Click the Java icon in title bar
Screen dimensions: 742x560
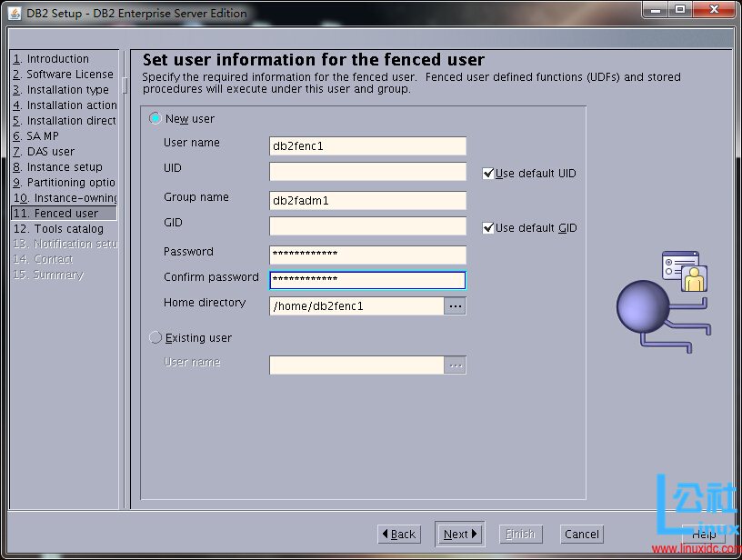click(x=15, y=13)
